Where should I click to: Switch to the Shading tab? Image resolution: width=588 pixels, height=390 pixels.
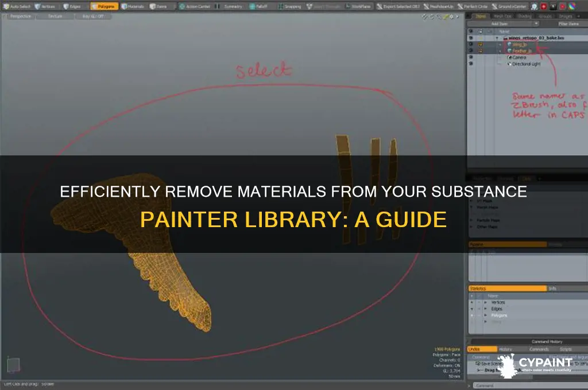[524, 16]
